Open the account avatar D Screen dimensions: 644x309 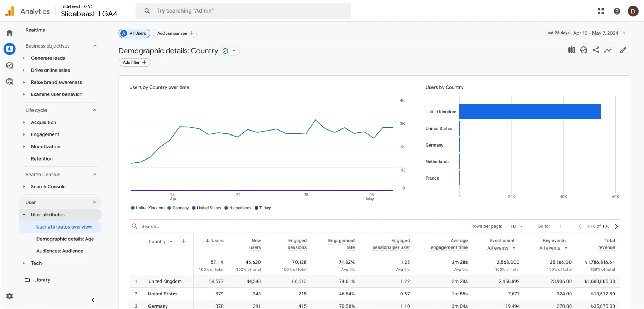[633, 11]
